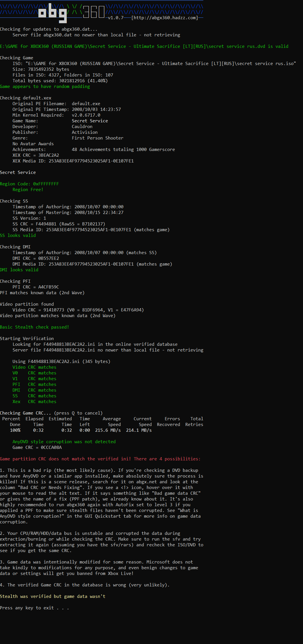Click the green 'Video CRC matches' line
303x644 pixels.
click(x=34, y=367)
